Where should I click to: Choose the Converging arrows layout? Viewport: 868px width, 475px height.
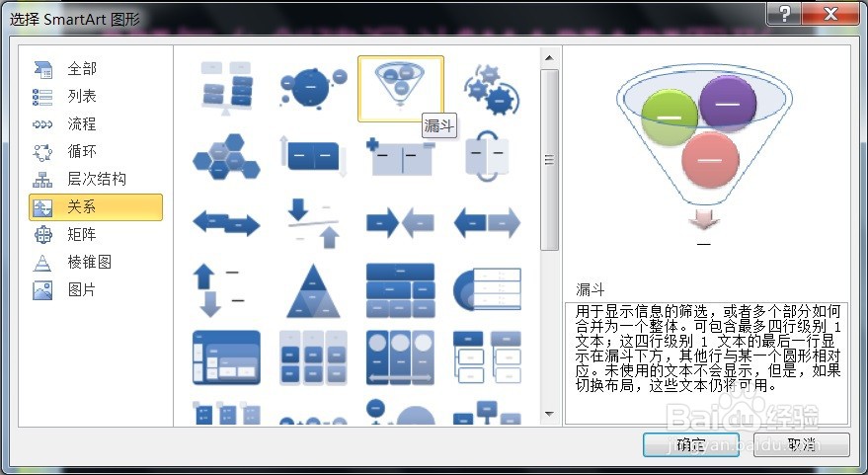pos(400,223)
